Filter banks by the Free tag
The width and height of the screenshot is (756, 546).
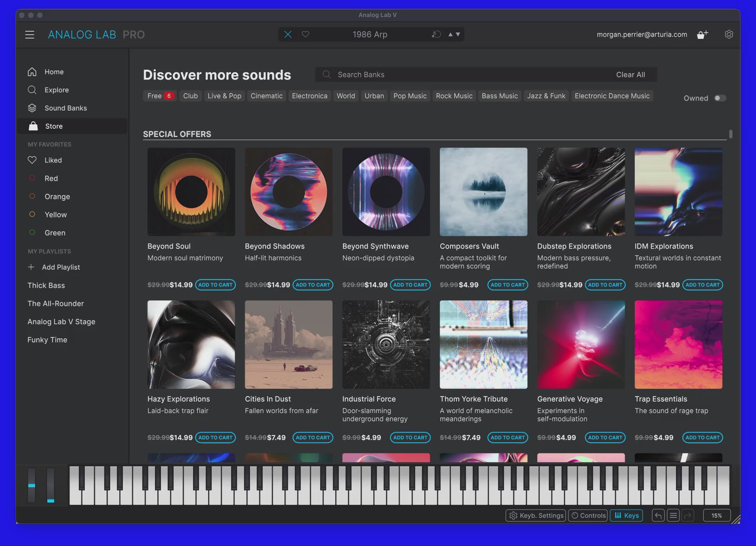pos(160,96)
